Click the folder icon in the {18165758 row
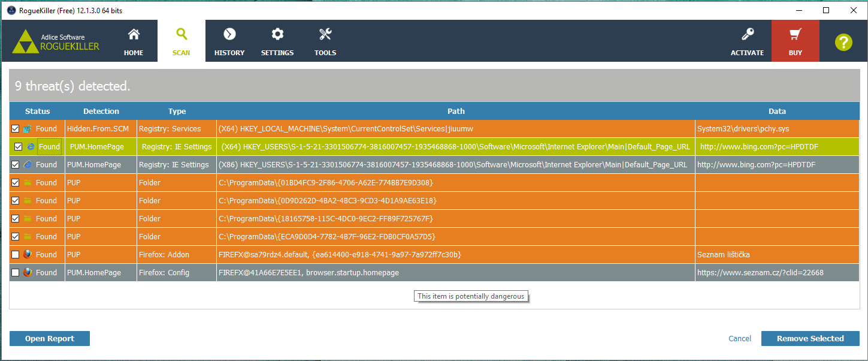The width and height of the screenshot is (868, 361). [x=27, y=219]
